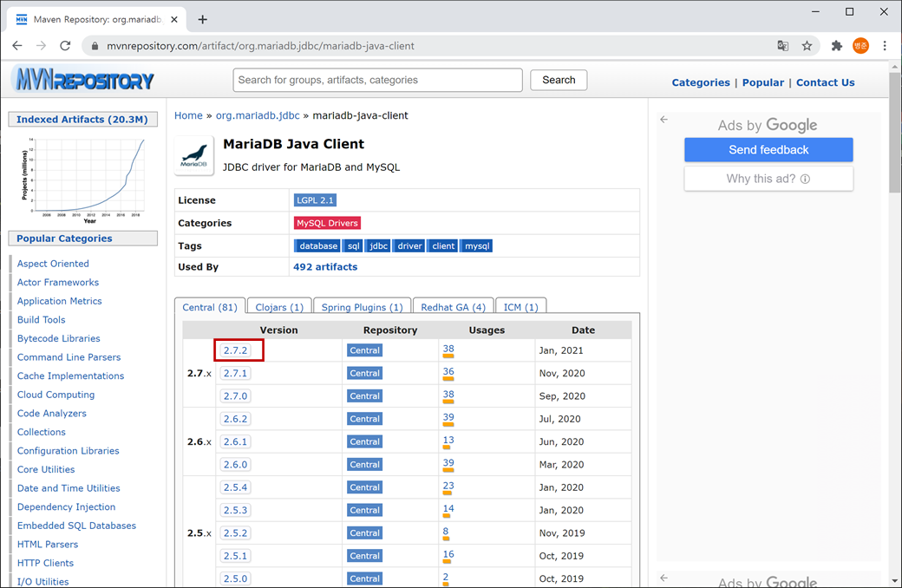Screen dimensions: 902x588
Task: Click the page vertical scrollbar thumb
Action: (894, 133)
